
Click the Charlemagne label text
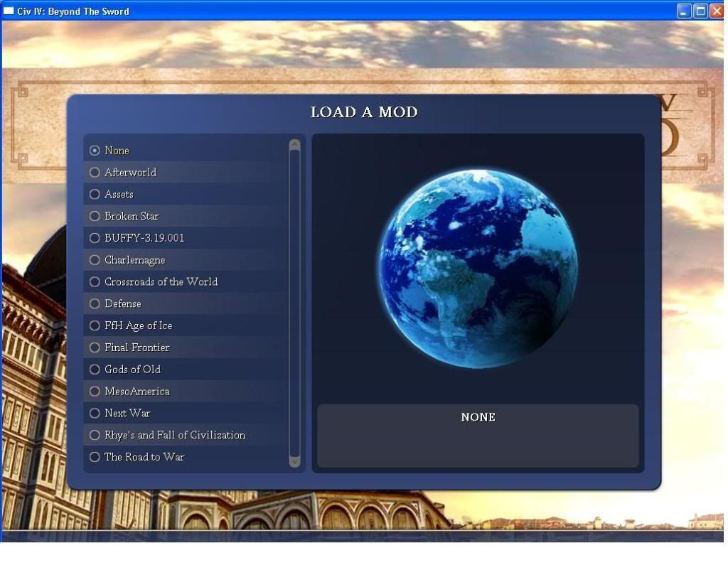pyautogui.click(x=134, y=260)
